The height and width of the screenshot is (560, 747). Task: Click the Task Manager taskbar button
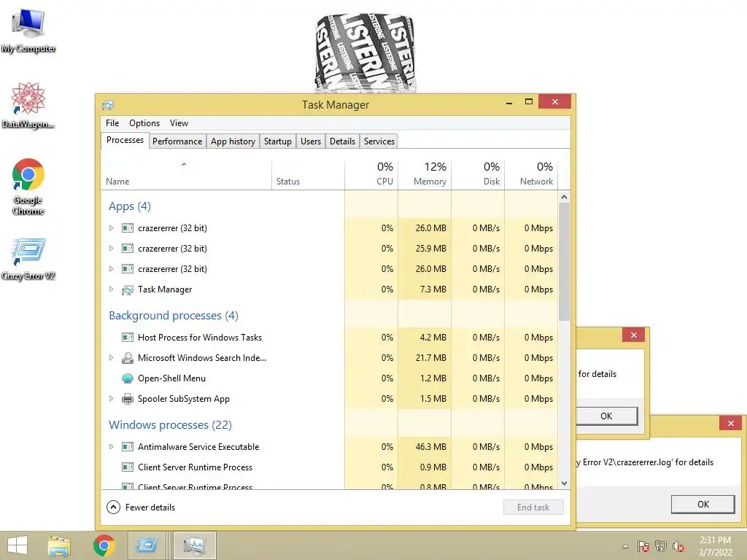[x=194, y=545]
